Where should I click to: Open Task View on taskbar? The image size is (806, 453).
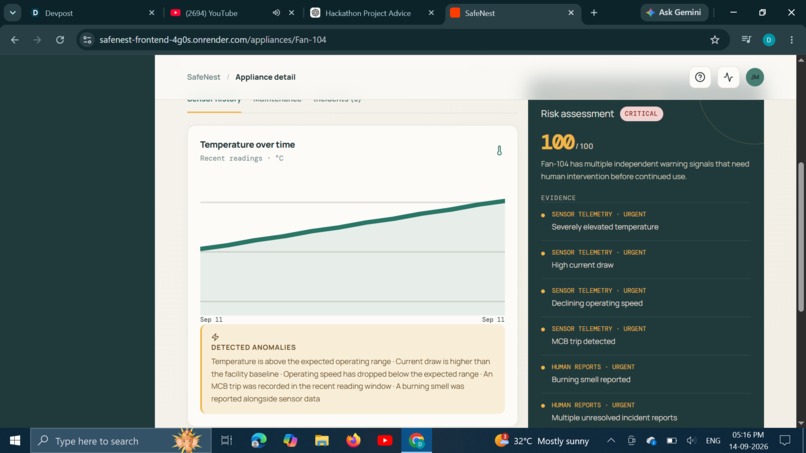(226, 441)
